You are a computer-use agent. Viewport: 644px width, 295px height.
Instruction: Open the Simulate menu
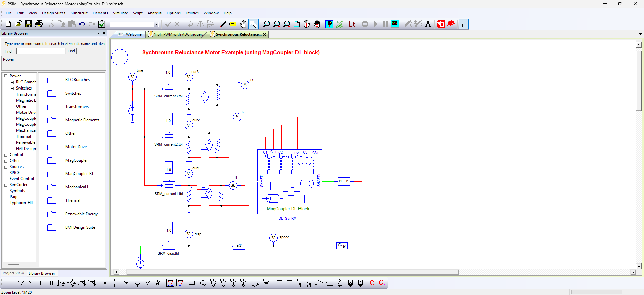click(120, 13)
